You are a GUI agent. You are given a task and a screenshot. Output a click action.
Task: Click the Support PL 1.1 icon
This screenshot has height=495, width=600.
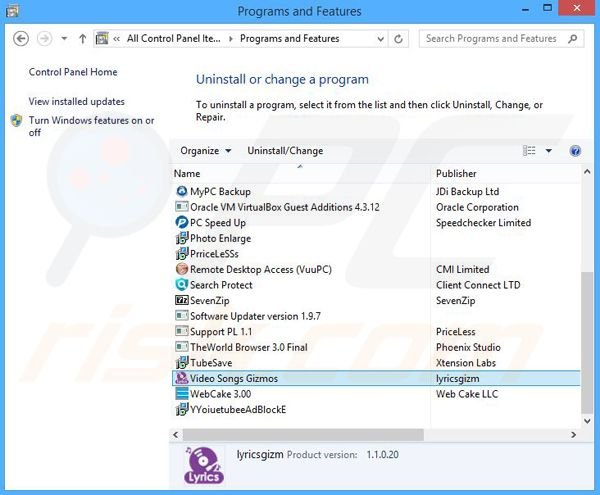[181, 331]
